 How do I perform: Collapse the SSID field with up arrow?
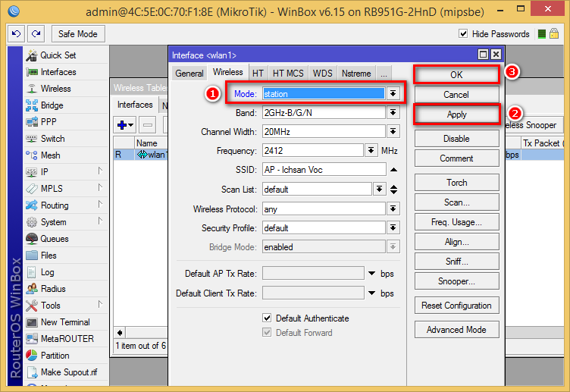[393, 170]
